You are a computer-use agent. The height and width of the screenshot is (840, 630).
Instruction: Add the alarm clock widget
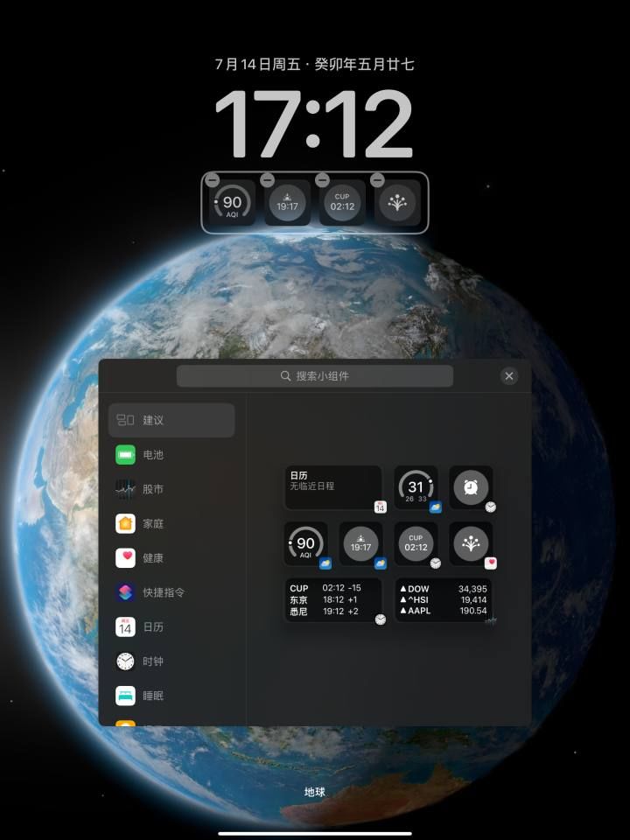click(x=471, y=487)
